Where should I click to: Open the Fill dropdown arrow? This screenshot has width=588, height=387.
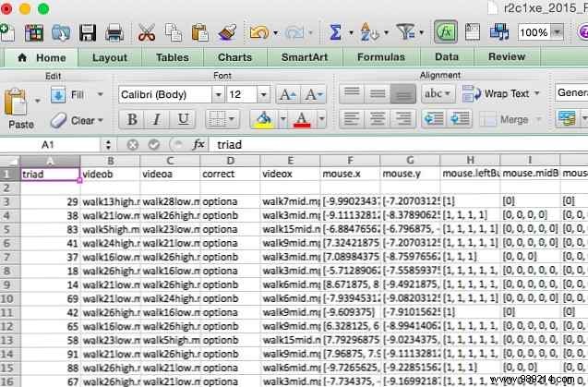click(100, 94)
